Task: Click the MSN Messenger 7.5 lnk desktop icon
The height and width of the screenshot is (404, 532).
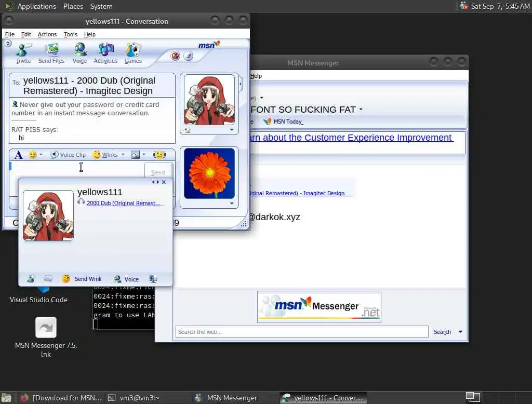Action: [x=46, y=337]
